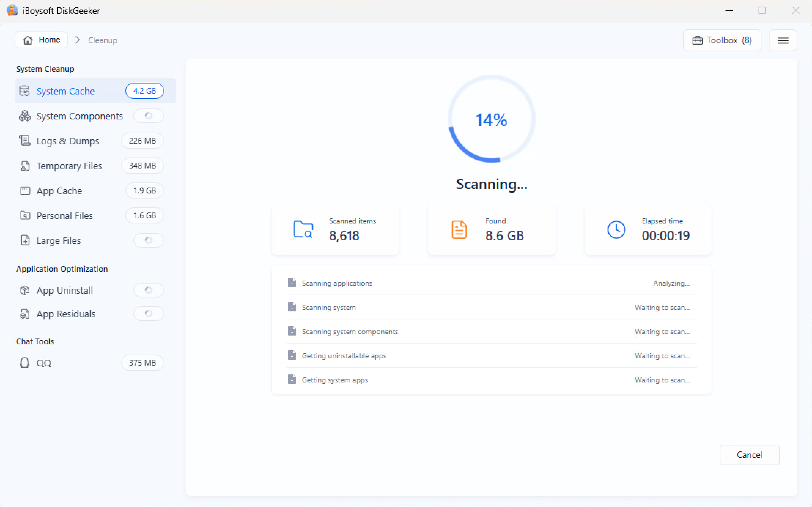Viewport: 812px width, 507px height.
Task: Click the System Components cubes icon
Action: (x=25, y=116)
